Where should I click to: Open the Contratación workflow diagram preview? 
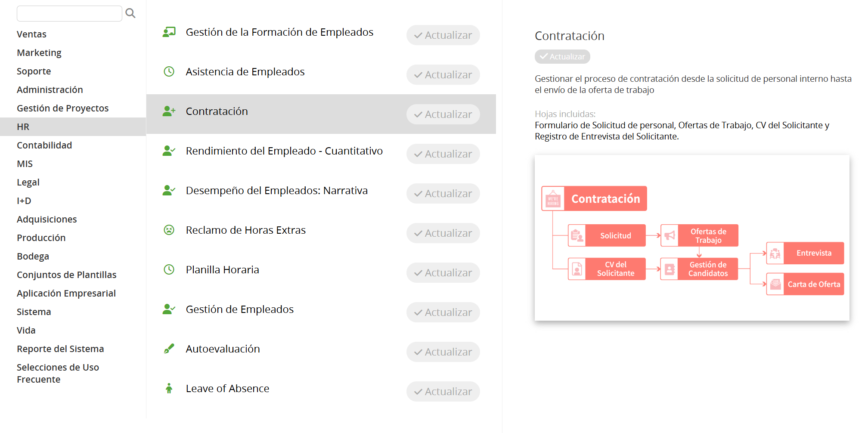click(x=691, y=238)
